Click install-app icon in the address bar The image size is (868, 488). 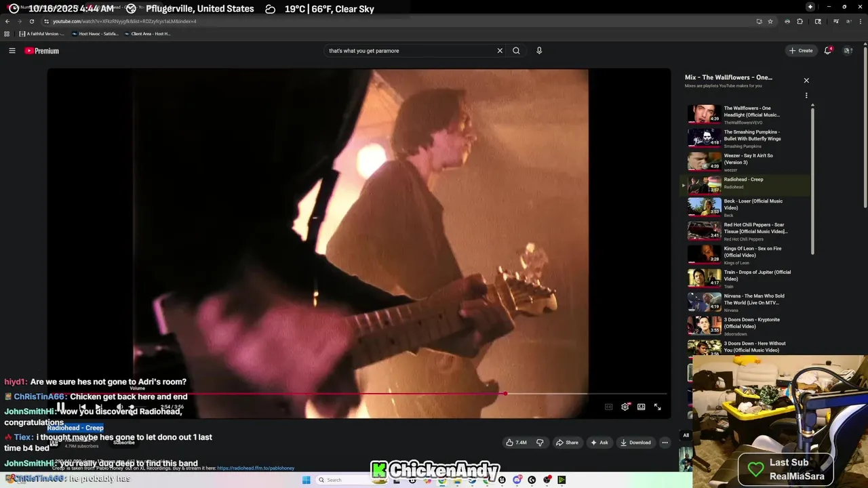[x=759, y=21]
